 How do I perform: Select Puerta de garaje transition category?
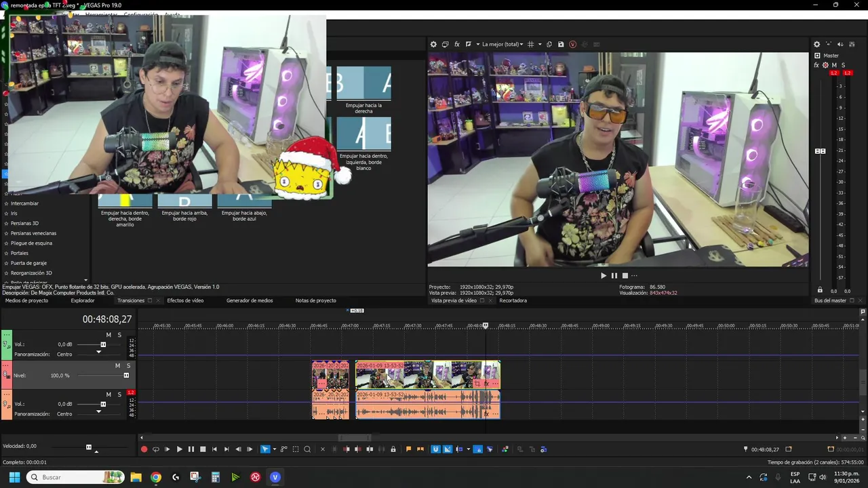[x=28, y=263]
